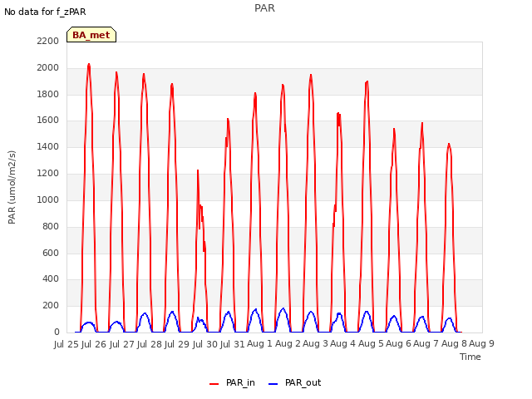Click the 400 y-axis tick label

[51, 279]
